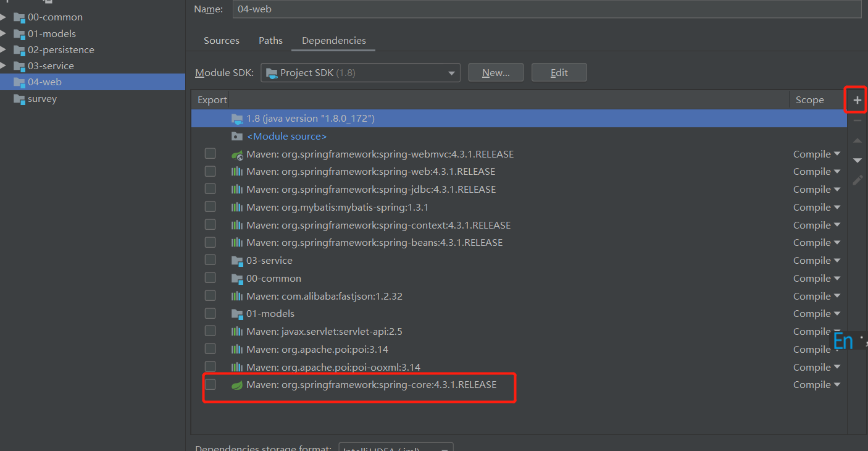
Task: Select the survey module in the sidebar
Action: 41,98
